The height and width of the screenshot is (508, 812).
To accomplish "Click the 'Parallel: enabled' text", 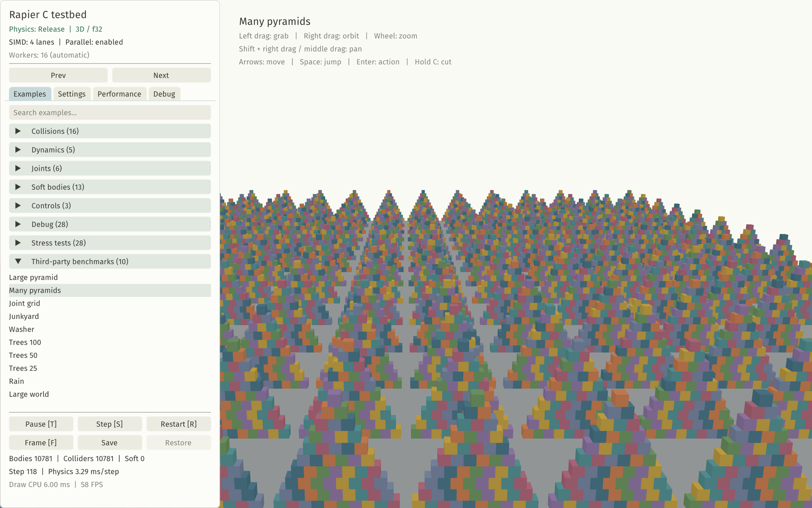I will (x=94, y=42).
